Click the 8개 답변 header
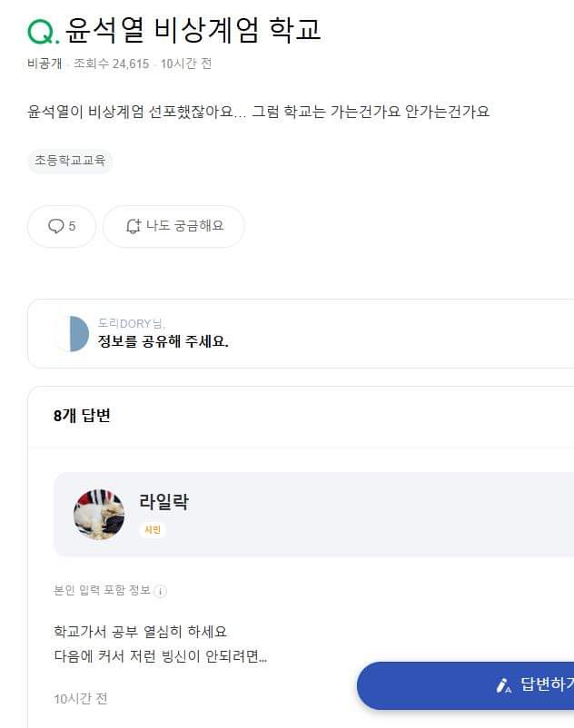574x728 pixels. [x=82, y=415]
